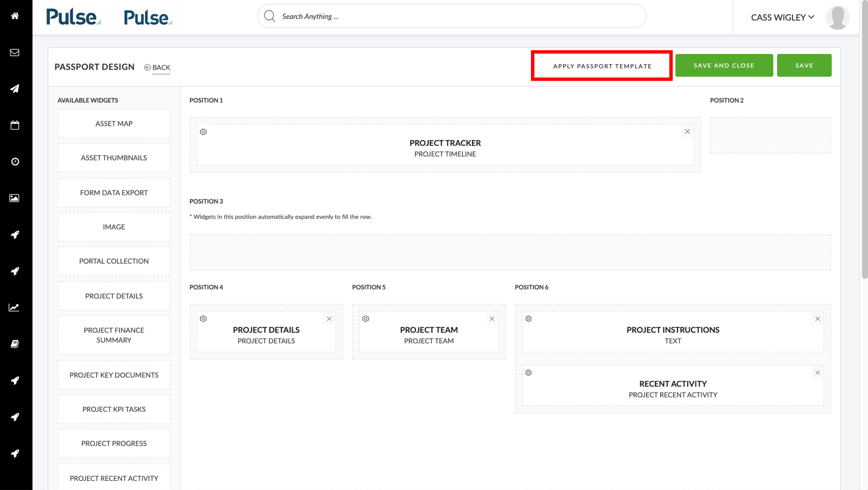Select the Project Key Documents widget
Image resolution: width=868 pixels, height=490 pixels.
click(114, 375)
